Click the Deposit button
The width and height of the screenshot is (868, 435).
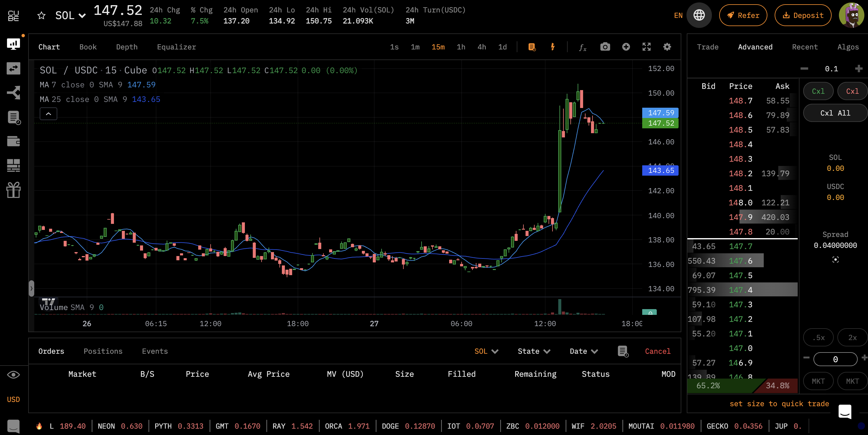pos(803,15)
